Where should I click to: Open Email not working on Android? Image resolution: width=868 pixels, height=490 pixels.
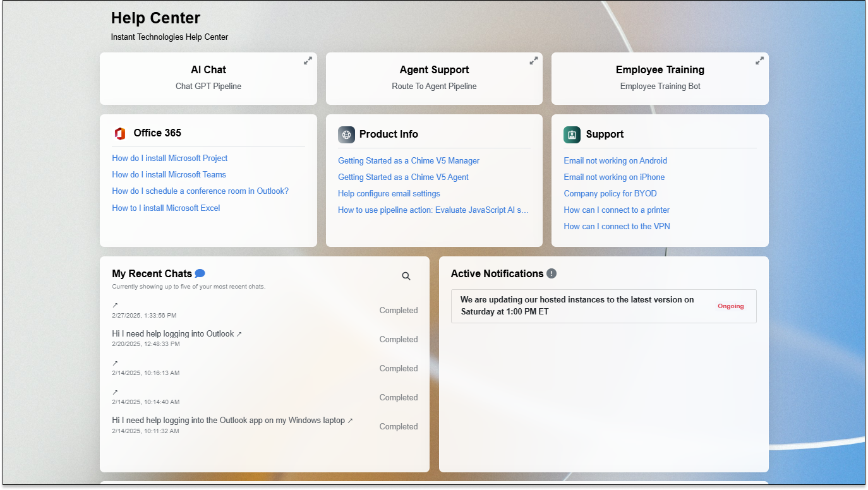click(615, 161)
